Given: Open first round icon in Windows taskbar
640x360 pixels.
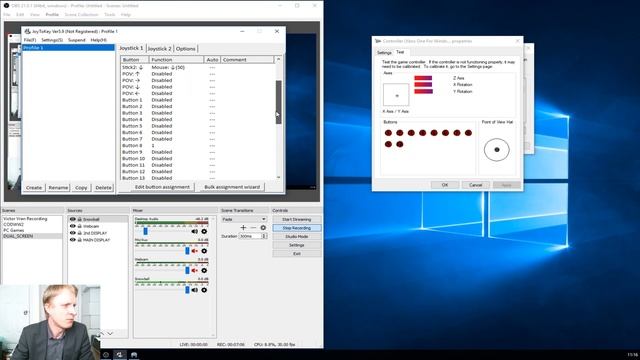Looking at the screenshot, I should tap(106, 355).
